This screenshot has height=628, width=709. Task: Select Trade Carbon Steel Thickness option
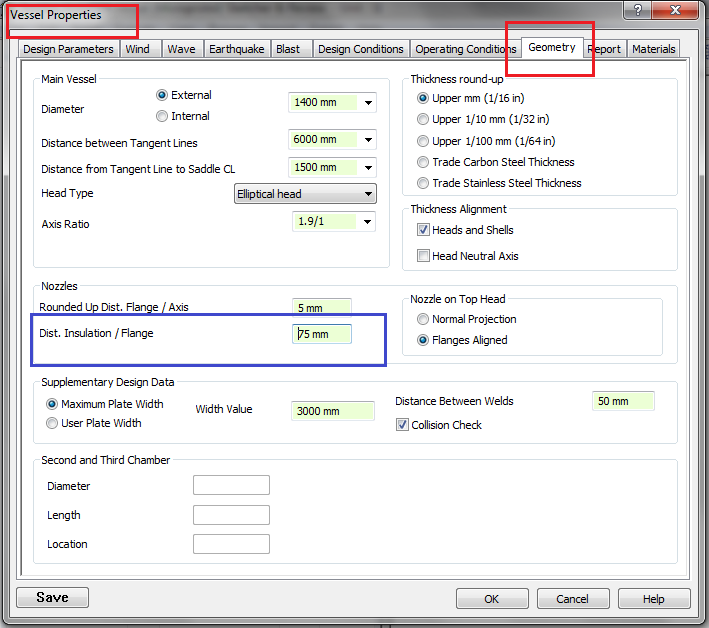422,162
